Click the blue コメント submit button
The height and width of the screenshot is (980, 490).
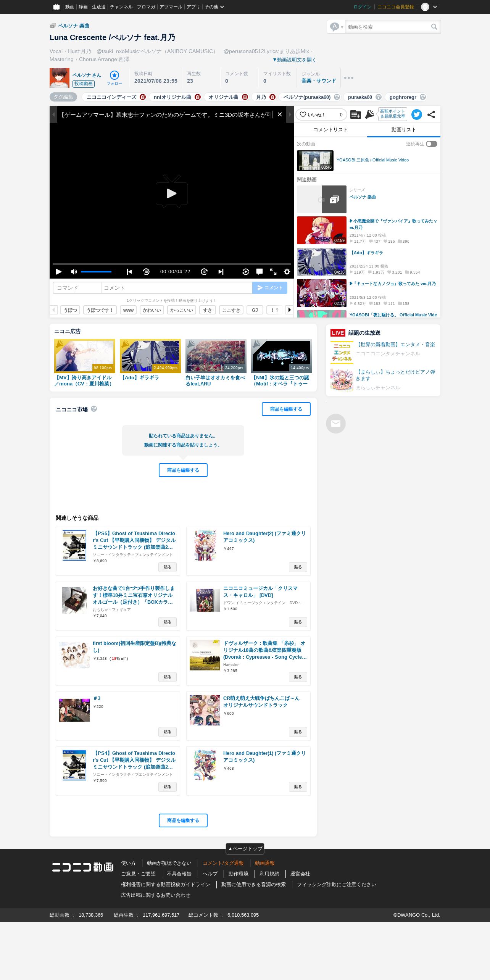coord(270,288)
